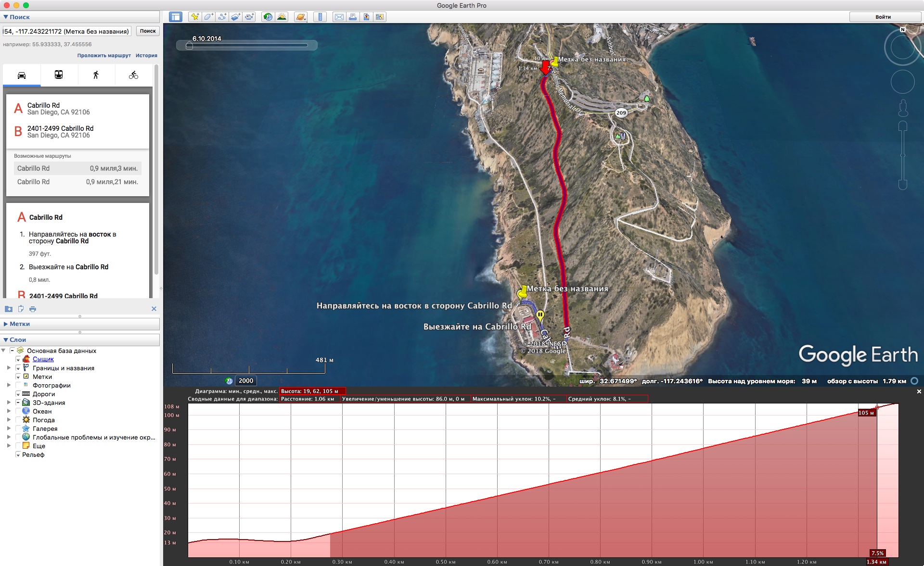Image resolution: width=924 pixels, height=566 pixels.
Task: Select the walking directions tab
Action: point(96,75)
